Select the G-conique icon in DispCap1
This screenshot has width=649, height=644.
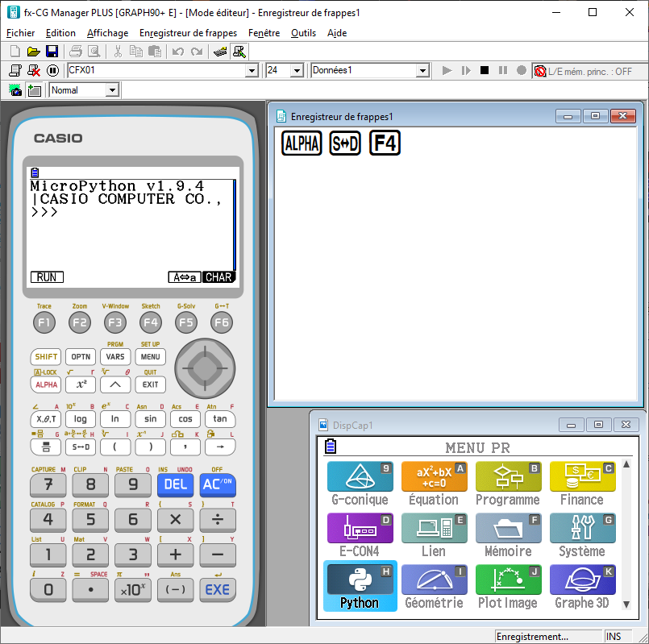point(360,484)
